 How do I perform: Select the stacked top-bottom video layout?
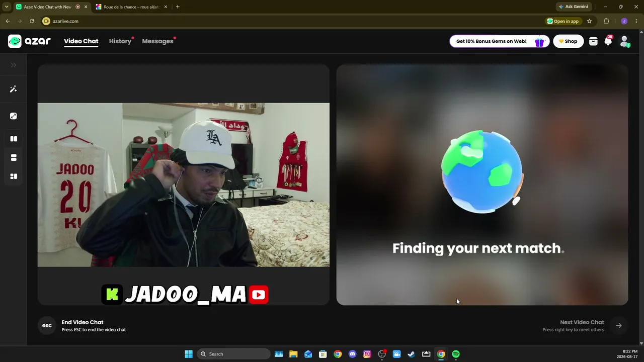click(14, 158)
